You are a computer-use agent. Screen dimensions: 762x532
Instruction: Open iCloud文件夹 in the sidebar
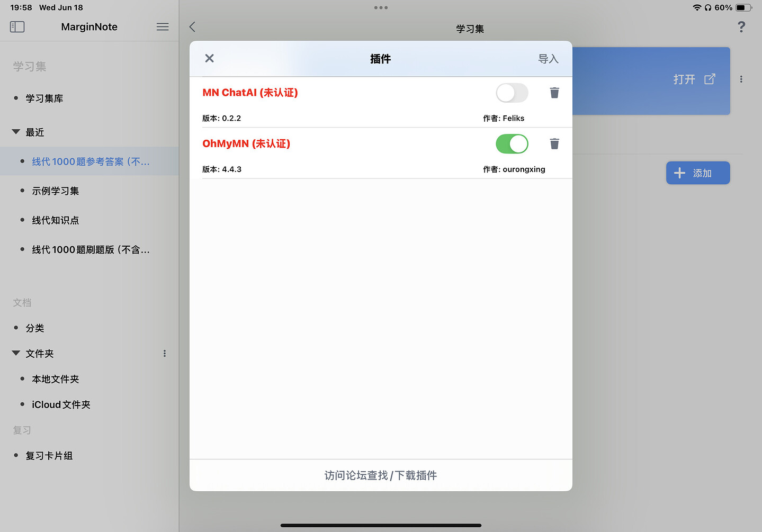[x=61, y=404]
